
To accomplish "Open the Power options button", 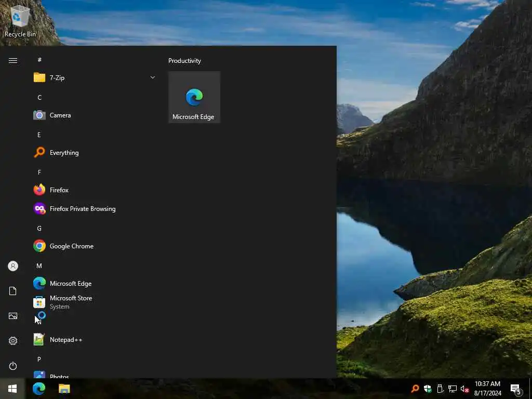I will [x=13, y=366].
